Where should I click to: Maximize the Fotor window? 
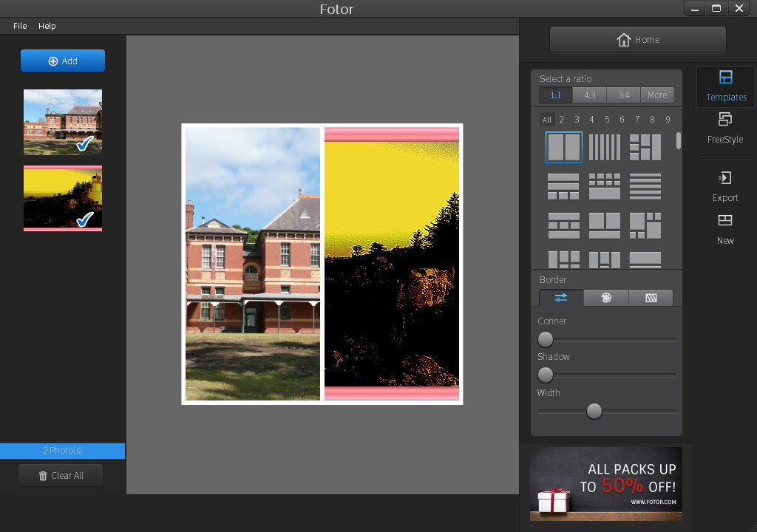click(716, 9)
